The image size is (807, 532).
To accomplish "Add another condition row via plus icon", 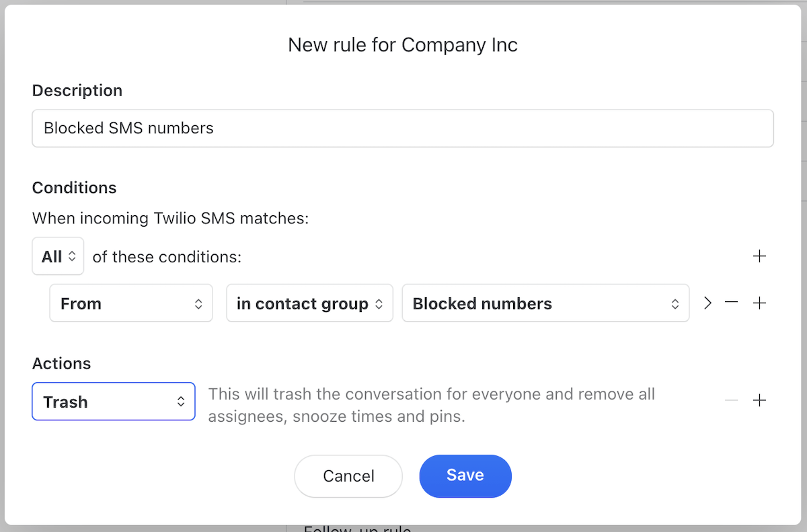I will pyautogui.click(x=760, y=303).
